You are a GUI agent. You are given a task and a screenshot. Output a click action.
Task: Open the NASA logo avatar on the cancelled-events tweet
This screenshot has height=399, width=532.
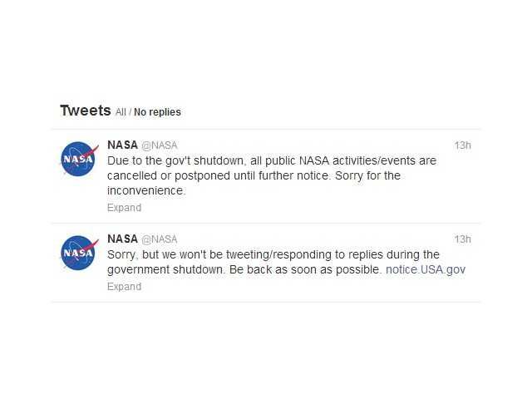79,159
